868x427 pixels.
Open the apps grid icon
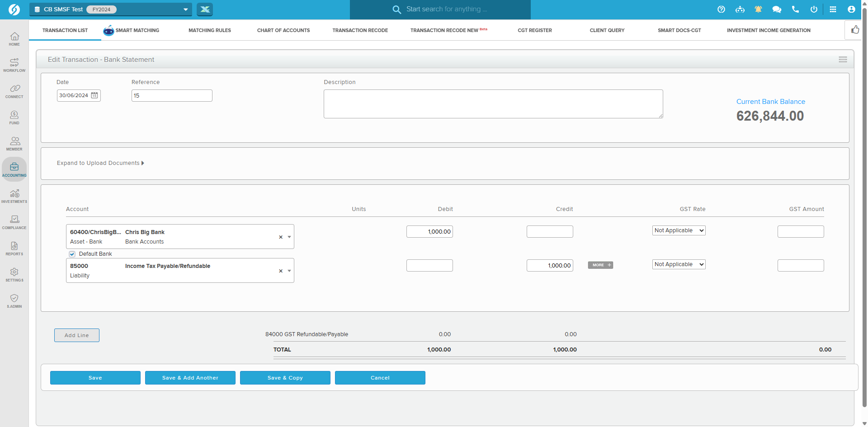click(833, 9)
